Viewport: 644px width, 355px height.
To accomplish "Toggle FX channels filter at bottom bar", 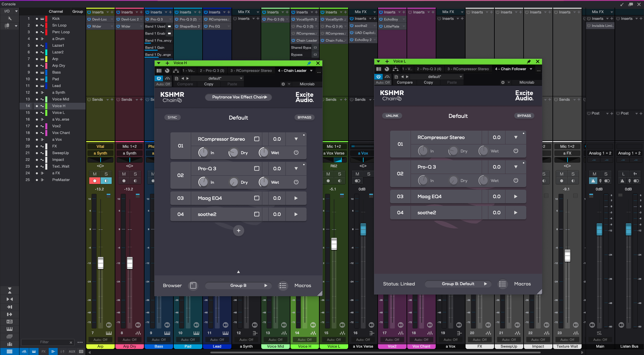I will point(44,352).
